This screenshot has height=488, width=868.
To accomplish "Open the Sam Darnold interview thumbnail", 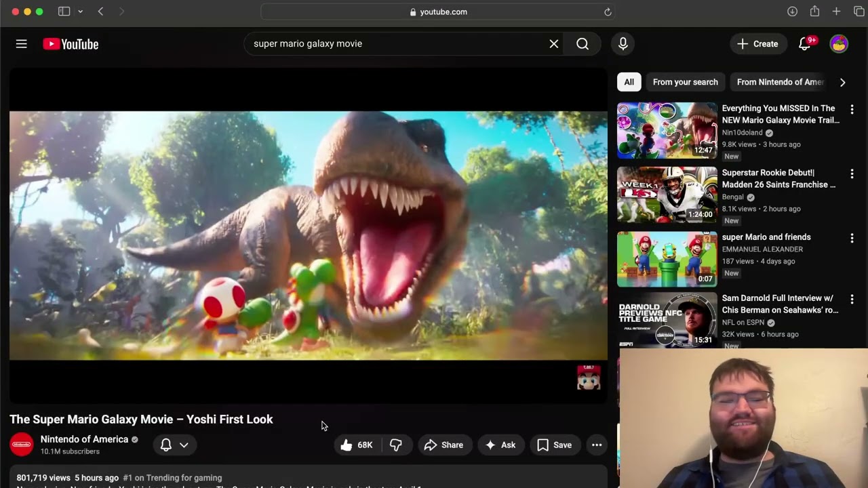I will click(x=667, y=320).
